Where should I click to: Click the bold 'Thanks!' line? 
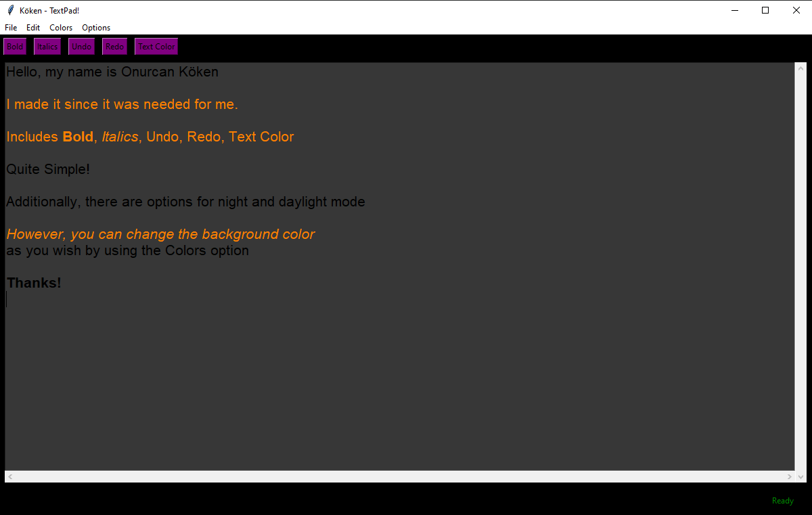coord(34,283)
